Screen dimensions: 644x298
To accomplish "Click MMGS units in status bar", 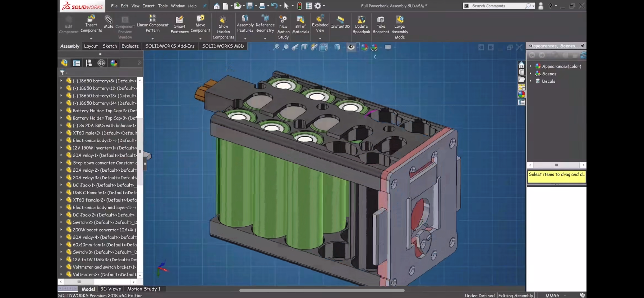I will pos(552,295).
